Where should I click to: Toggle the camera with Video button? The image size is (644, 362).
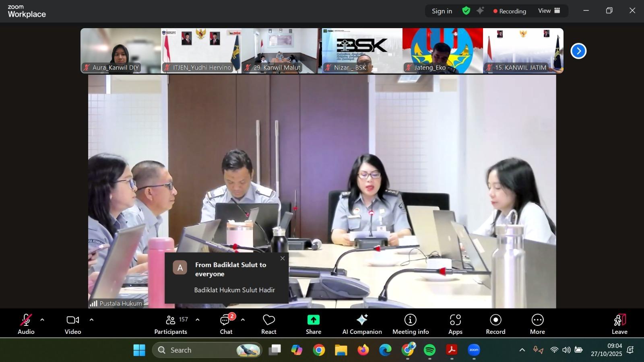coord(73,324)
